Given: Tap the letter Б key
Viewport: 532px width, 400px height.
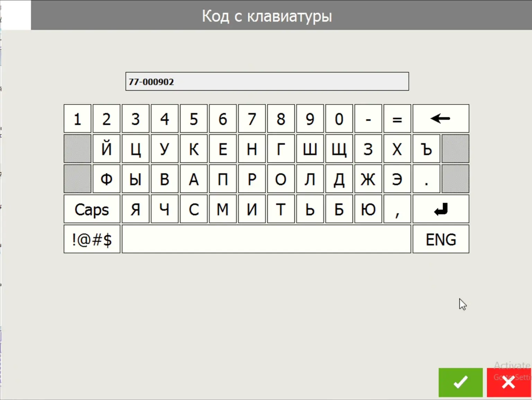Looking at the screenshot, I should click(339, 209).
